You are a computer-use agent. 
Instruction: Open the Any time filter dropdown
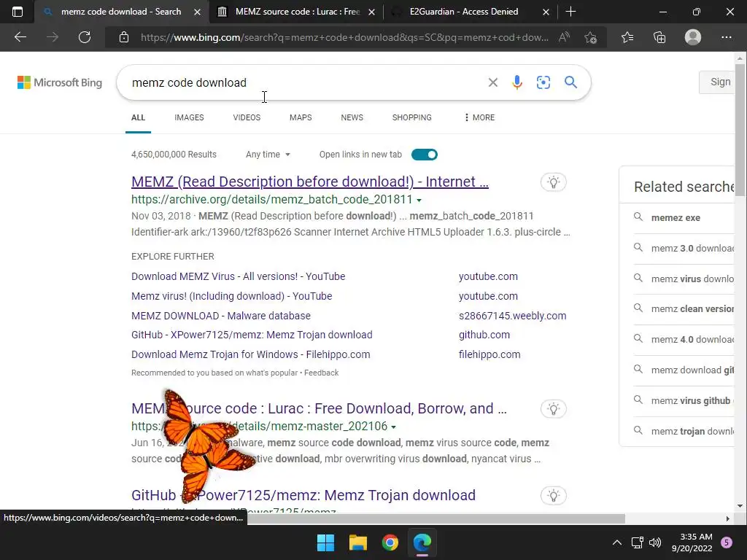[x=268, y=155]
